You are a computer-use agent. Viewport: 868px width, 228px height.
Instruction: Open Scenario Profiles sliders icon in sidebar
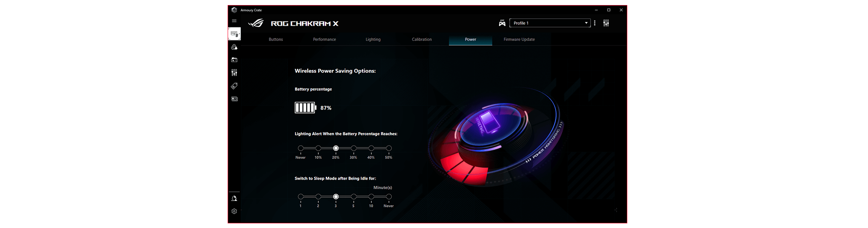(x=234, y=73)
